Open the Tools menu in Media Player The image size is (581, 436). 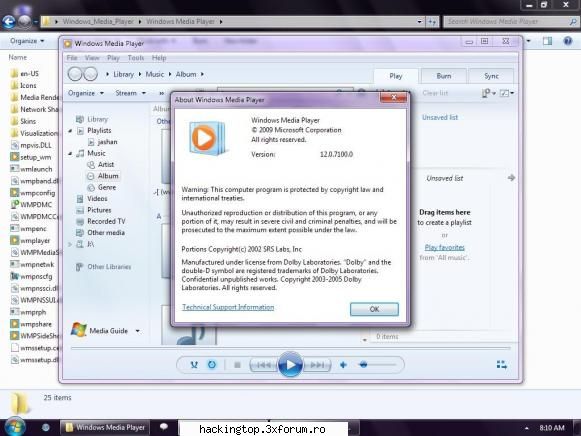pyautogui.click(x=136, y=58)
